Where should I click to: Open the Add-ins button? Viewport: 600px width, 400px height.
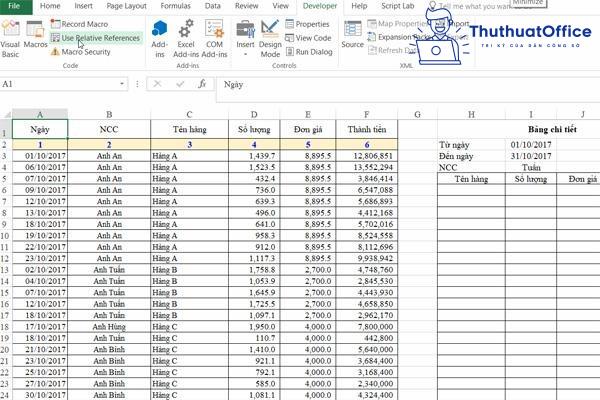pos(160,39)
